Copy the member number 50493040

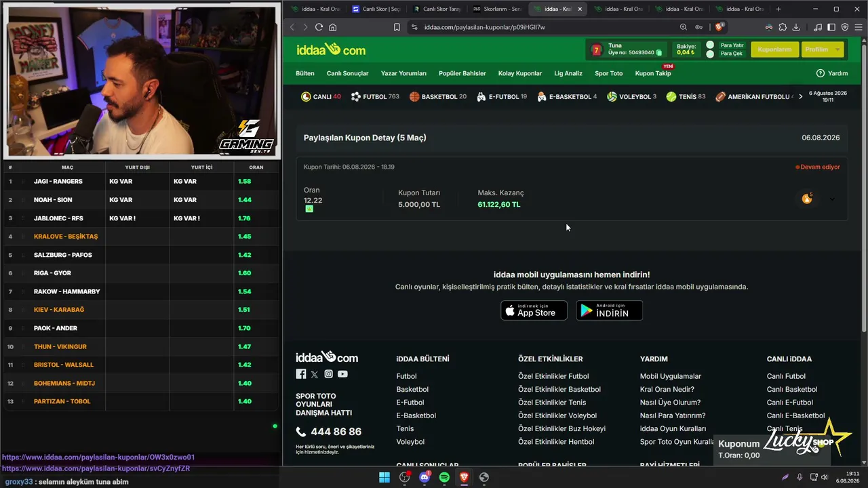pyautogui.click(x=659, y=53)
